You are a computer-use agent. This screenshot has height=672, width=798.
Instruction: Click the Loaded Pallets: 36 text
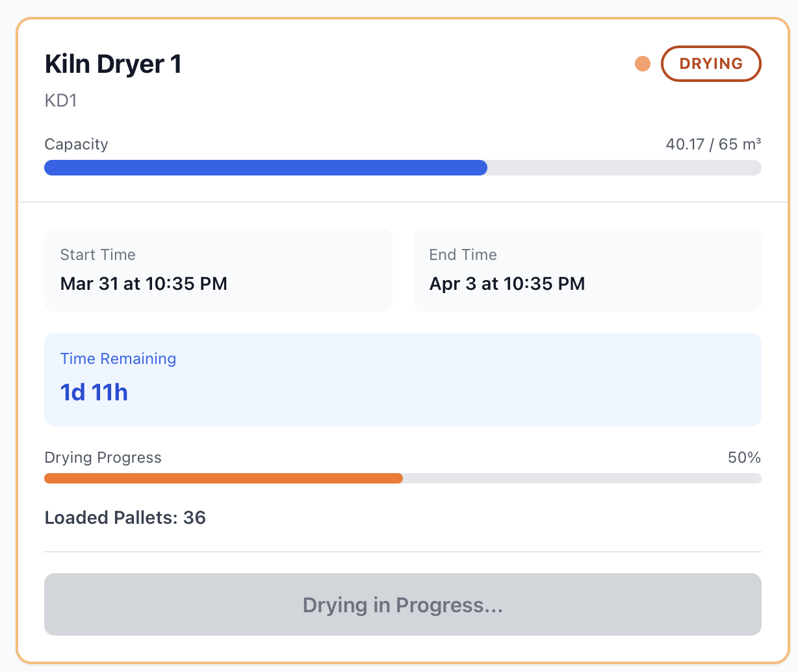click(x=125, y=518)
